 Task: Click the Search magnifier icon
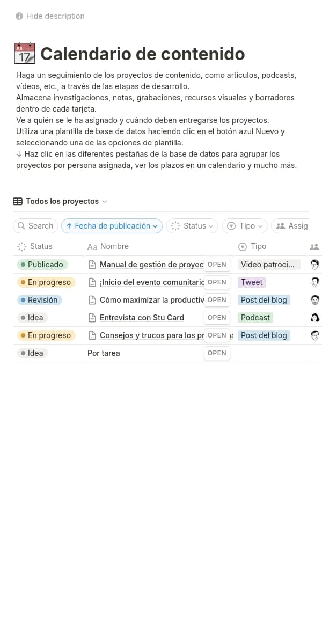[x=21, y=226]
